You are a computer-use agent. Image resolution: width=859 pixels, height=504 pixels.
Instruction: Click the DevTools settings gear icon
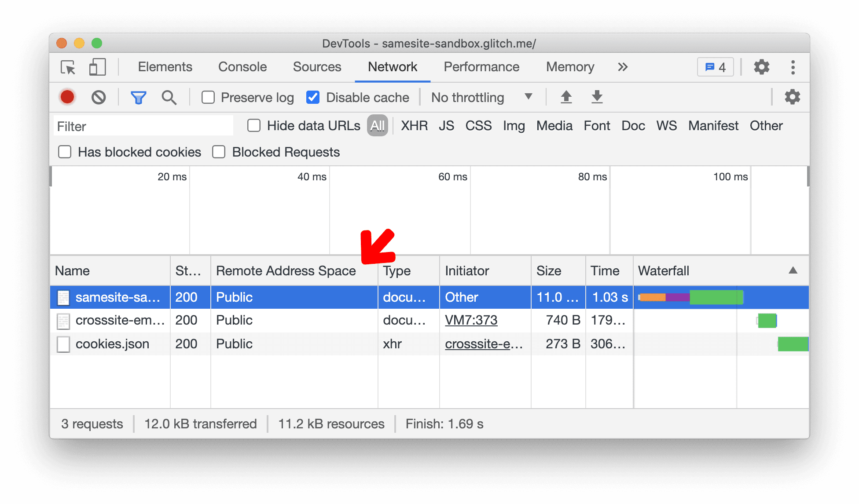pyautogui.click(x=762, y=66)
